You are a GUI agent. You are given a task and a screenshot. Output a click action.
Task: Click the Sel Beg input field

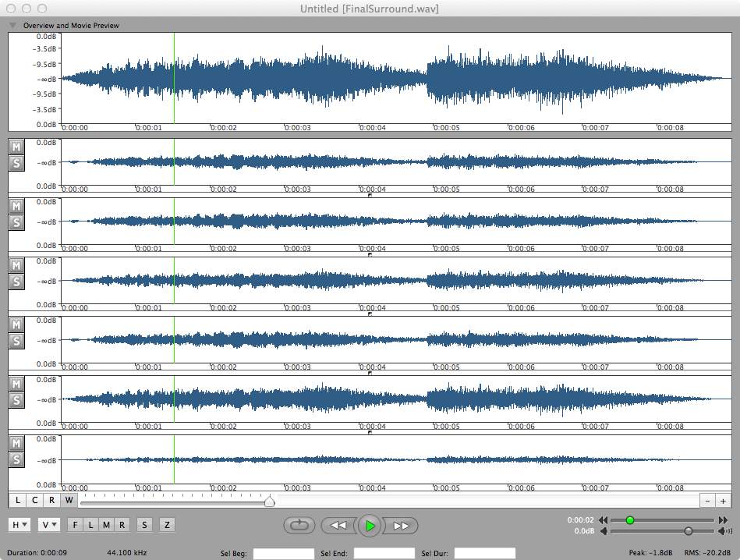pyautogui.click(x=283, y=553)
